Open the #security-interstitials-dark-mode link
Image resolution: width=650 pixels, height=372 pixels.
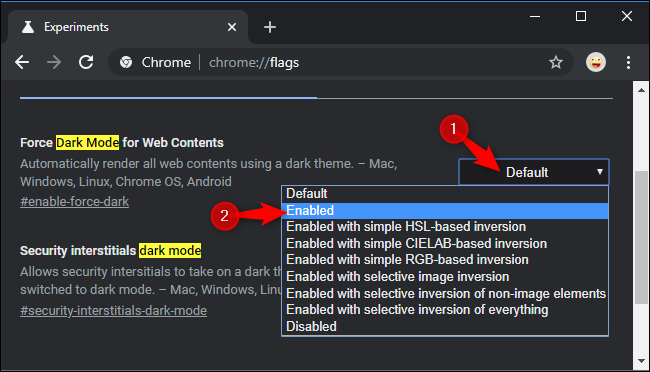click(114, 311)
